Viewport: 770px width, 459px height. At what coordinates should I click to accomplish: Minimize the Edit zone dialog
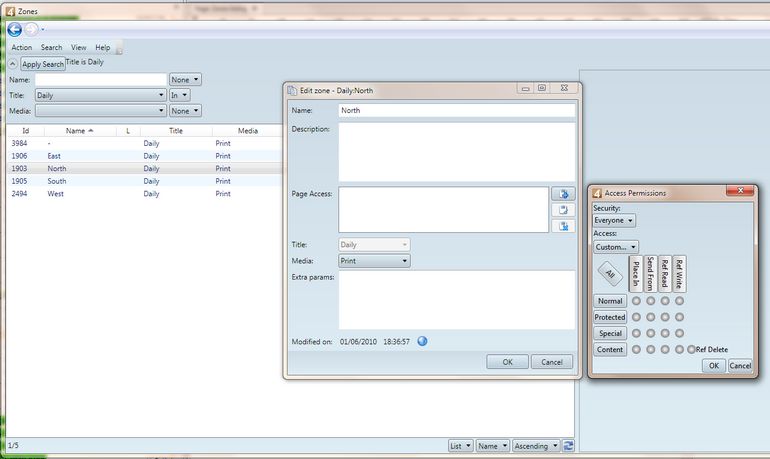pyautogui.click(x=525, y=88)
